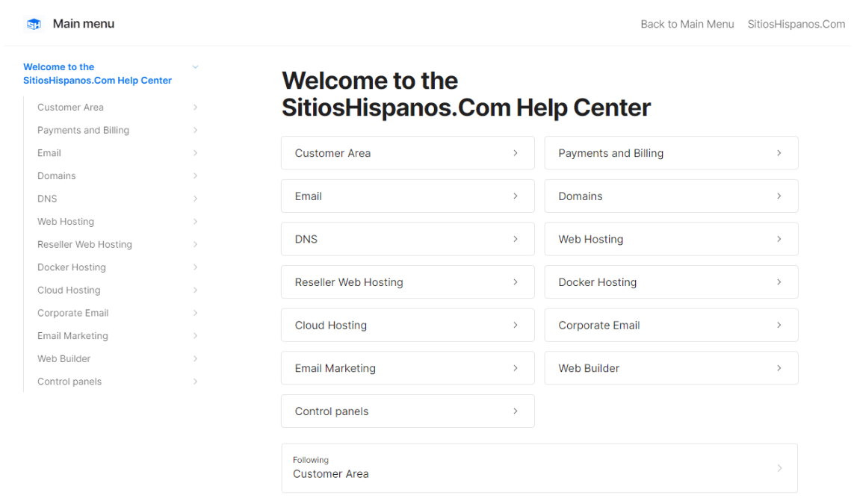
Task: Open Web Builder in the sidebar
Action: coord(64,358)
